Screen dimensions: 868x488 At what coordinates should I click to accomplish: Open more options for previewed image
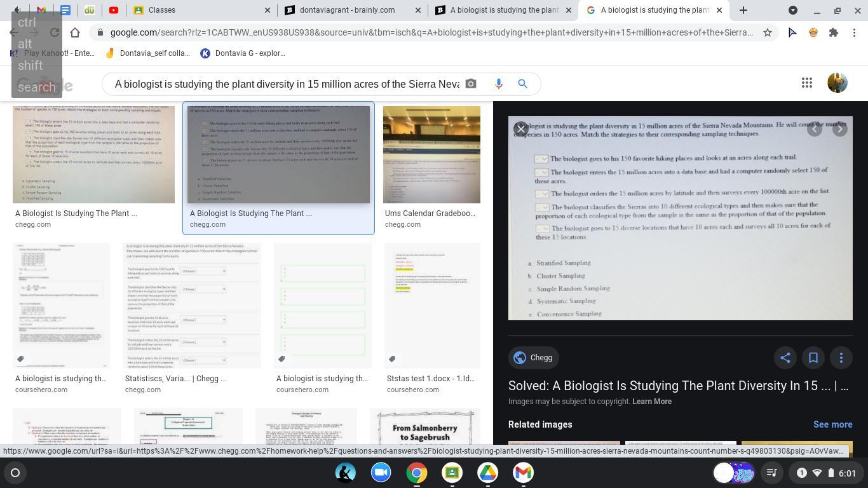pos(841,358)
